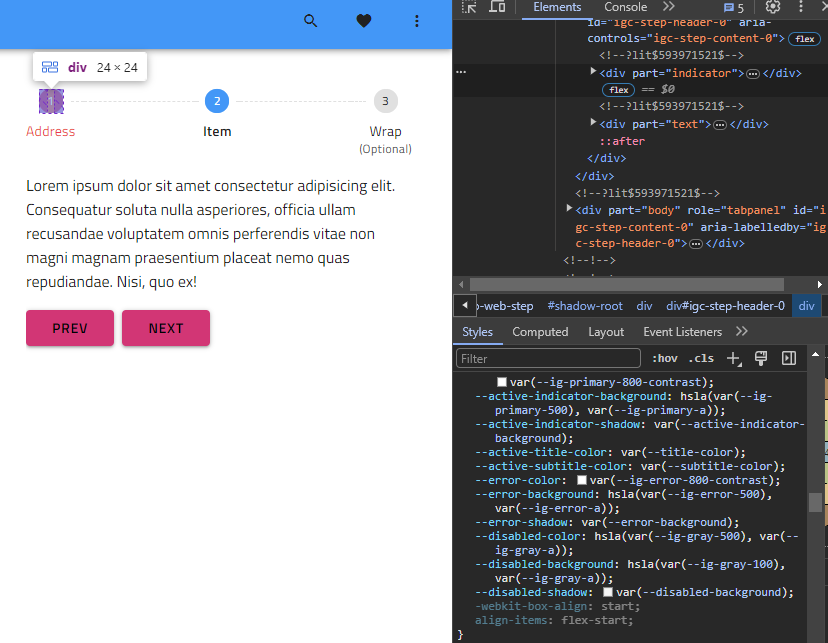Switch to the Console tab
828x643 pixels.
coord(625,7)
